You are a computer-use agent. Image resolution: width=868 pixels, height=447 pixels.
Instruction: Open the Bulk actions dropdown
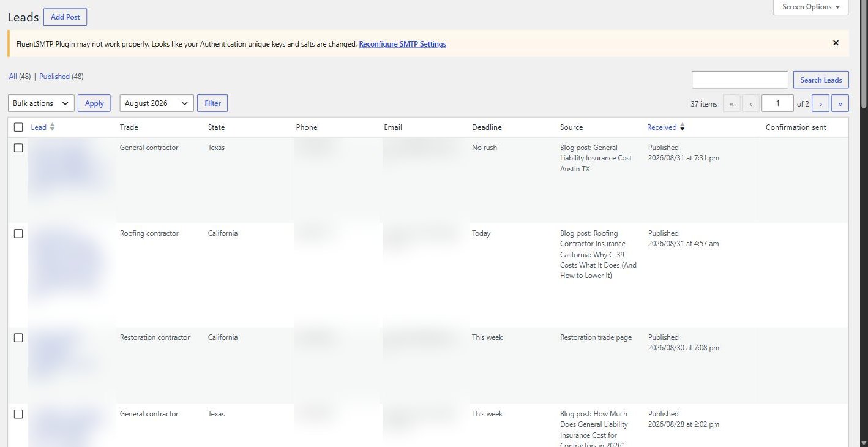click(41, 103)
